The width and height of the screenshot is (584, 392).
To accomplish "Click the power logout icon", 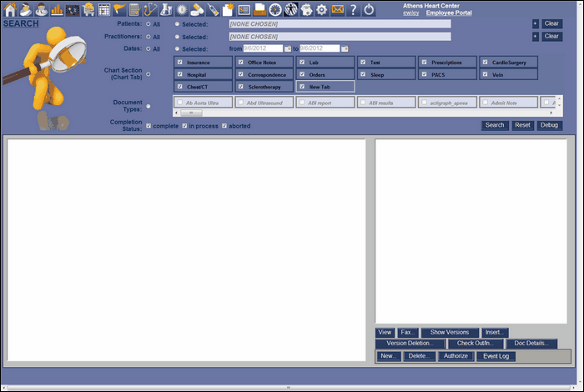I will click(x=369, y=10).
